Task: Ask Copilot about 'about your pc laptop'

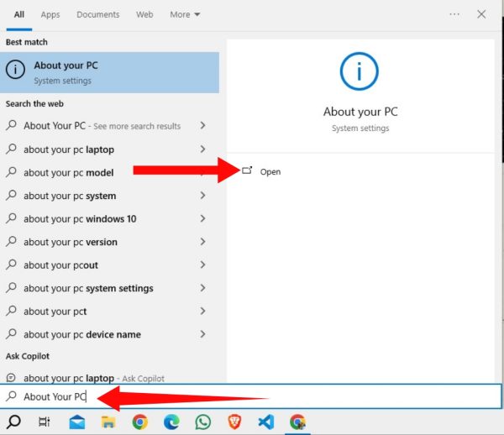Action: [x=94, y=378]
